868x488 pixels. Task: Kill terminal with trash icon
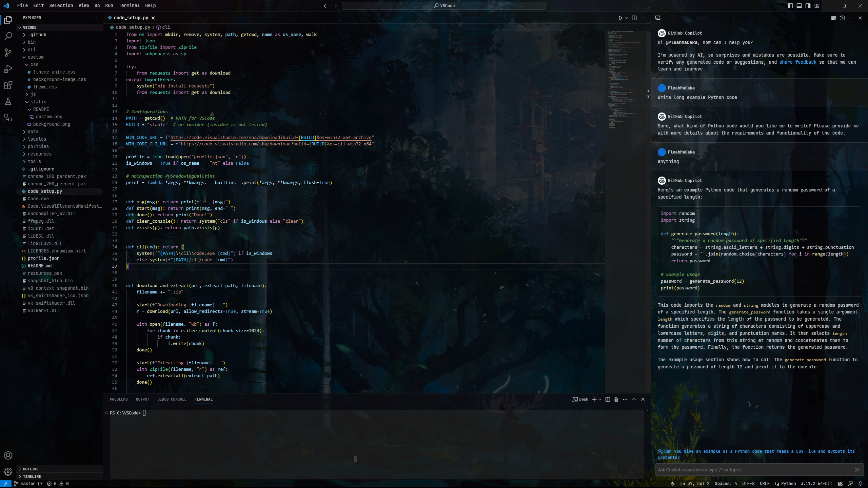point(616,399)
